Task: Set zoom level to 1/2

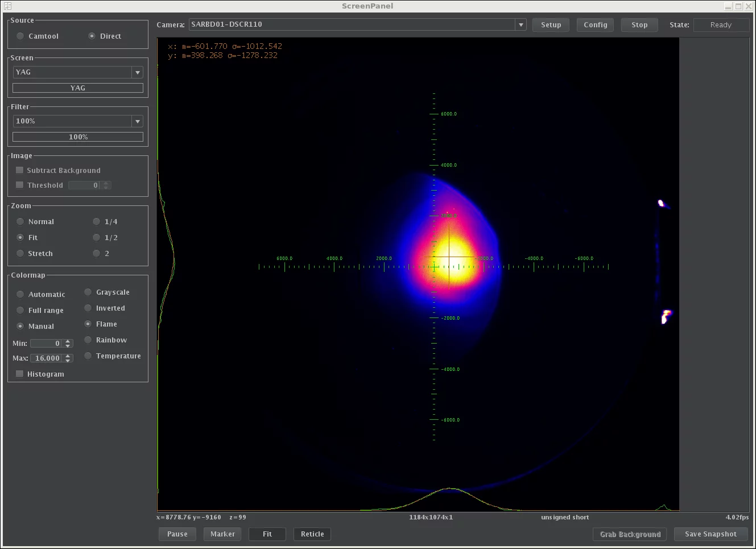Action: (96, 237)
